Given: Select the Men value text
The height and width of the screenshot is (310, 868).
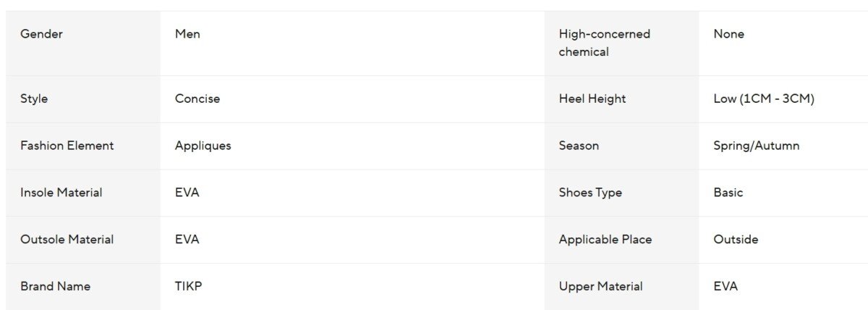Looking at the screenshot, I should point(187,34).
